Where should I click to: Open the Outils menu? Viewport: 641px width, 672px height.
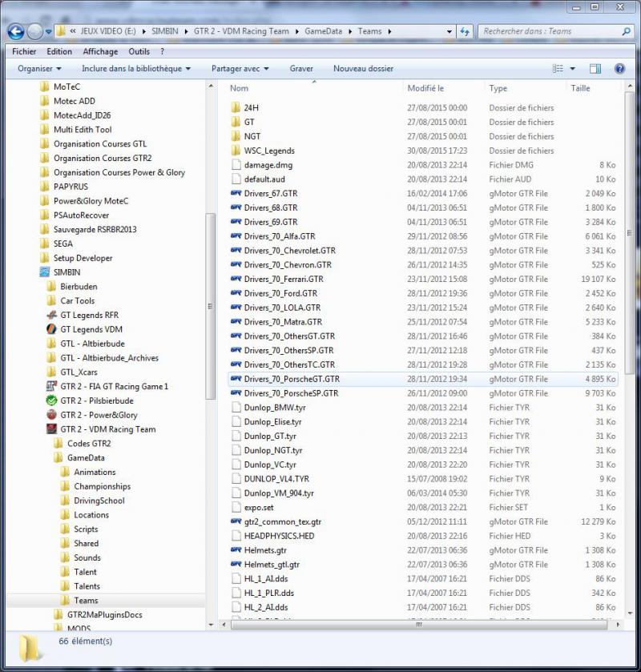coord(139,51)
